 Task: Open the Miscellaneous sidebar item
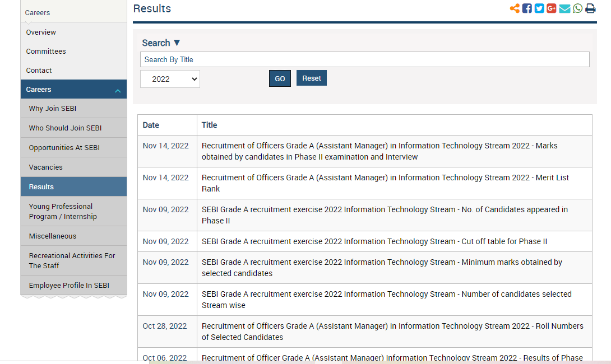coord(73,236)
